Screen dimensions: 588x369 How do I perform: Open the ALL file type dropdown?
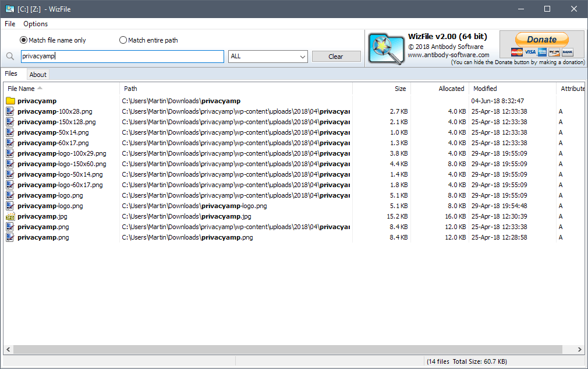tap(268, 57)
